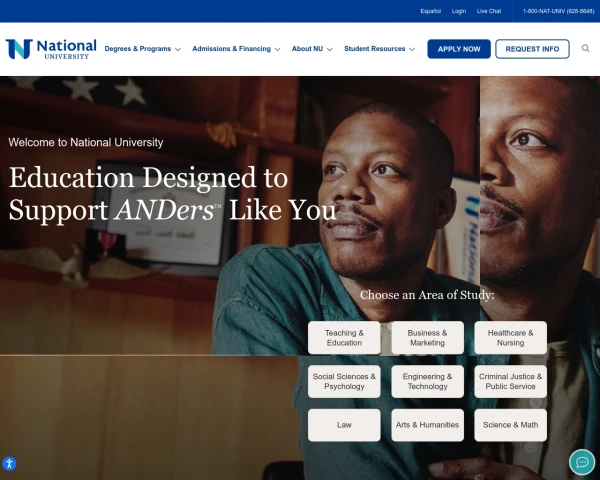Click the 1-800-NAT-UNIV phone number
This screenshot has height=480, width=600.
pos(558,11)
